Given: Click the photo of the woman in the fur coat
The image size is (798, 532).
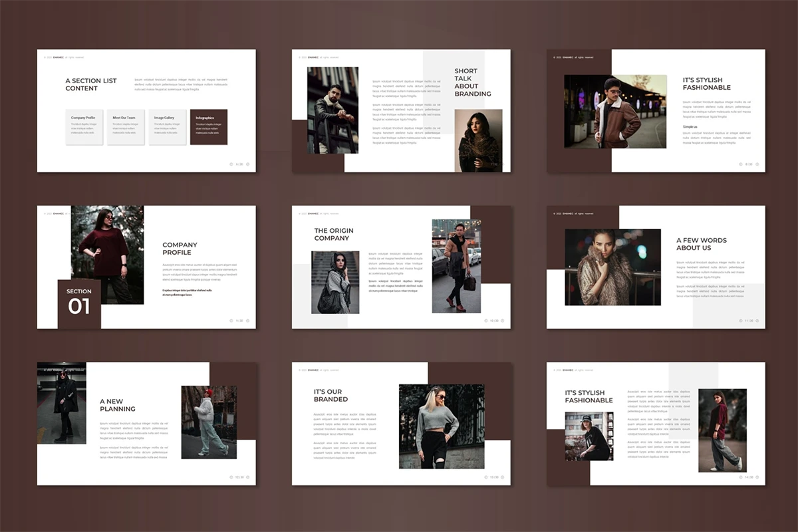Looking at the screenshot, I should [612, 267].
